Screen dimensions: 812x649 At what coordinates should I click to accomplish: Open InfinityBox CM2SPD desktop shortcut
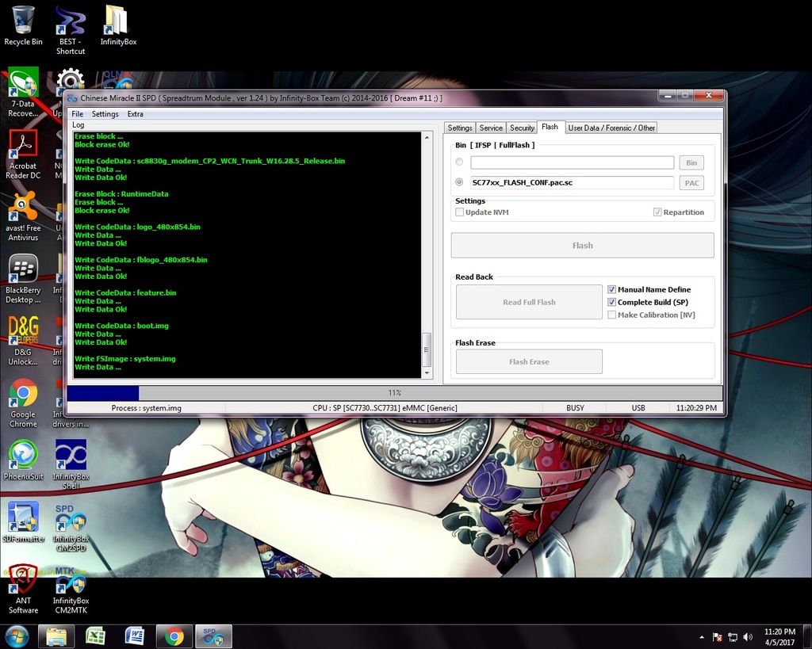pos(71,527)
